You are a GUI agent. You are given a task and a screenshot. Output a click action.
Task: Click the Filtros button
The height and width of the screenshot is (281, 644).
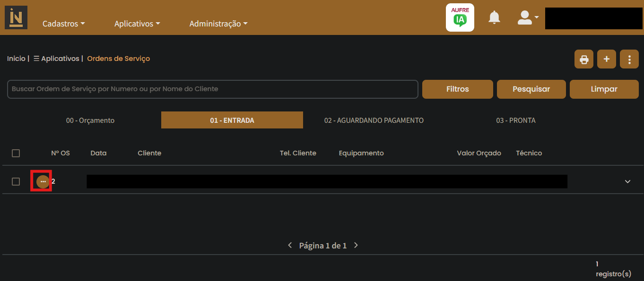457,89
